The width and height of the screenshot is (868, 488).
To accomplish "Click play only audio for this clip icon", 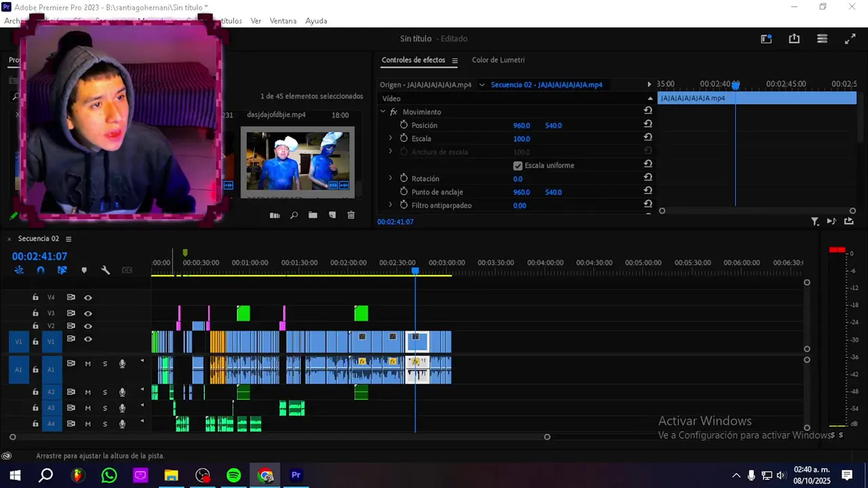I will (x=831, y=222).
